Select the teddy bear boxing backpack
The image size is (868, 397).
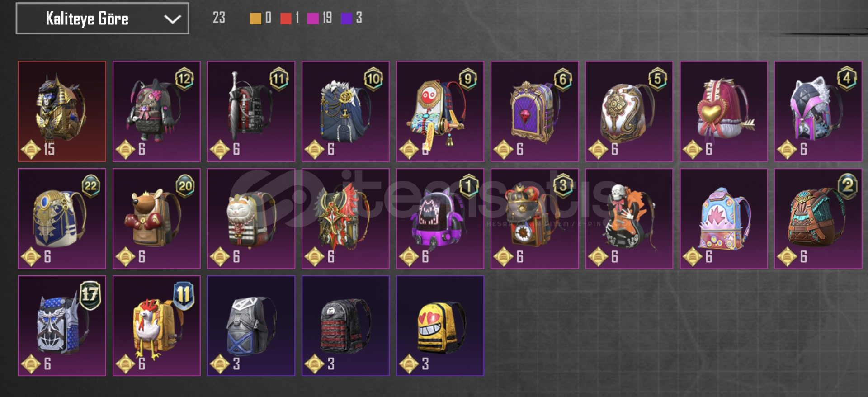point(156,218)
